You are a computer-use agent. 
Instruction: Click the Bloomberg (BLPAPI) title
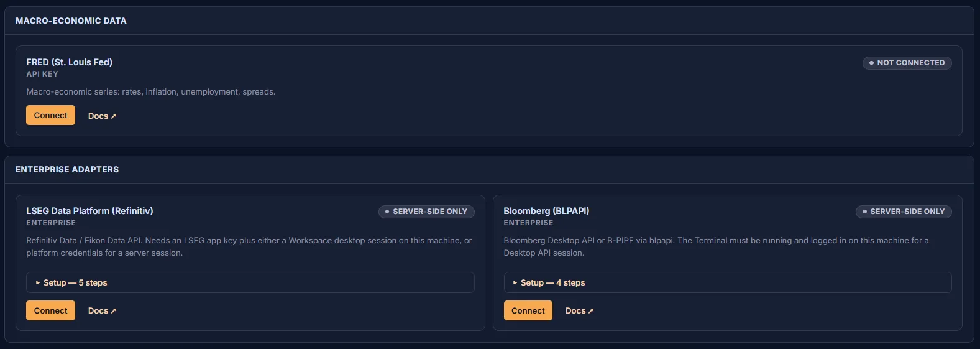click(x=546, y=211)
